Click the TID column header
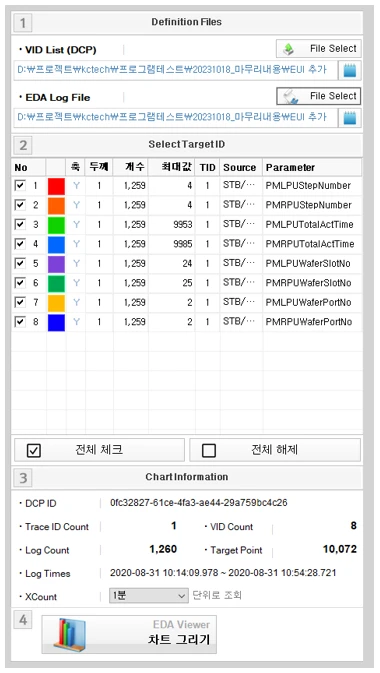Viewport: 380px width, 673px height. [x=207, y=167]
